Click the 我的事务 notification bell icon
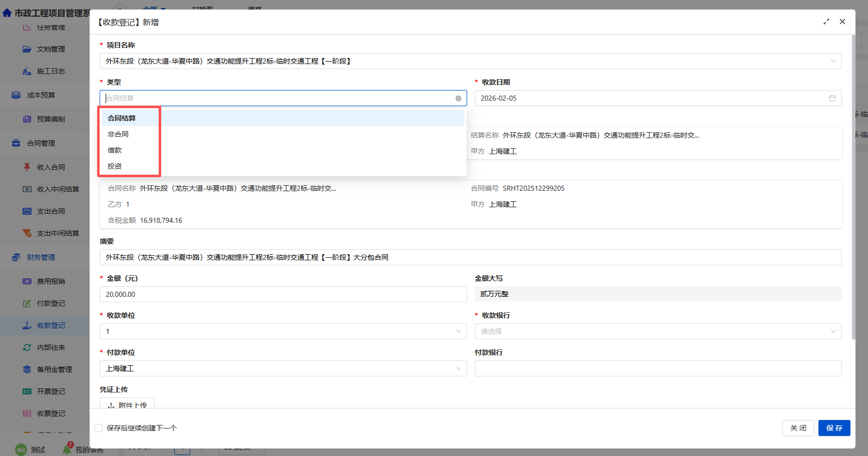Image resolution: width=868 pixels, height=456 pixels. point(67,449)
